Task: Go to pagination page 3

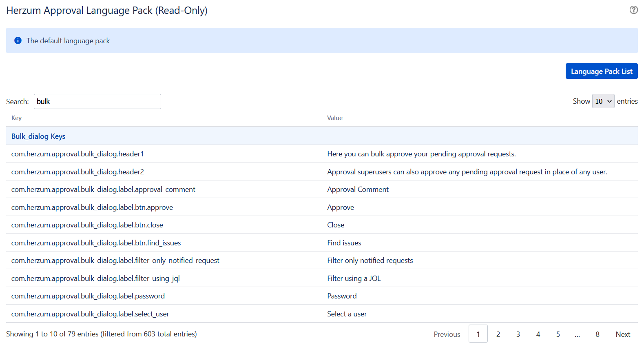Action: (x=518, y=334)
